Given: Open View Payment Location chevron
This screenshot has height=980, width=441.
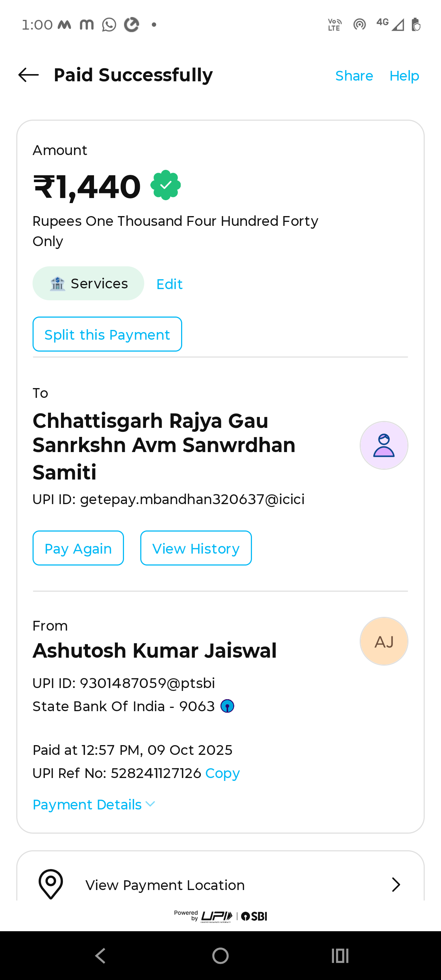Looking at the screenshot, I should (x=396, y=885).
